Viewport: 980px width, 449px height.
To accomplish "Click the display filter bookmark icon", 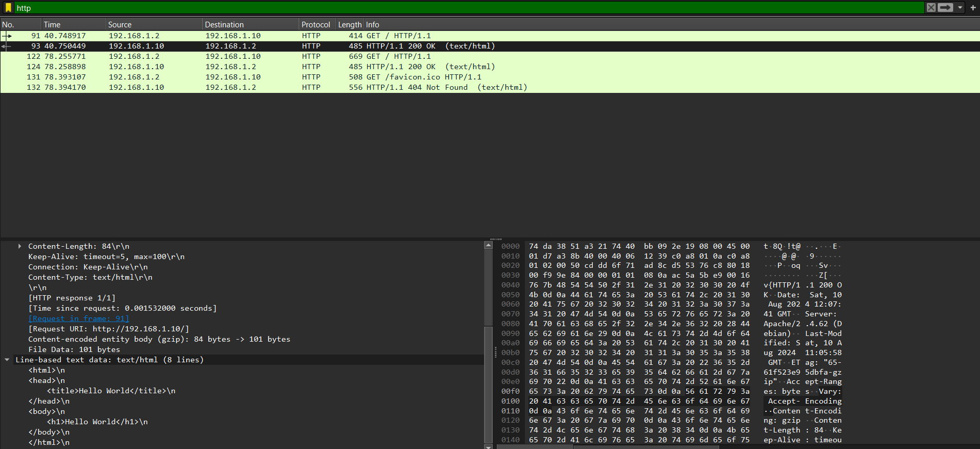I will click(8, 8).
